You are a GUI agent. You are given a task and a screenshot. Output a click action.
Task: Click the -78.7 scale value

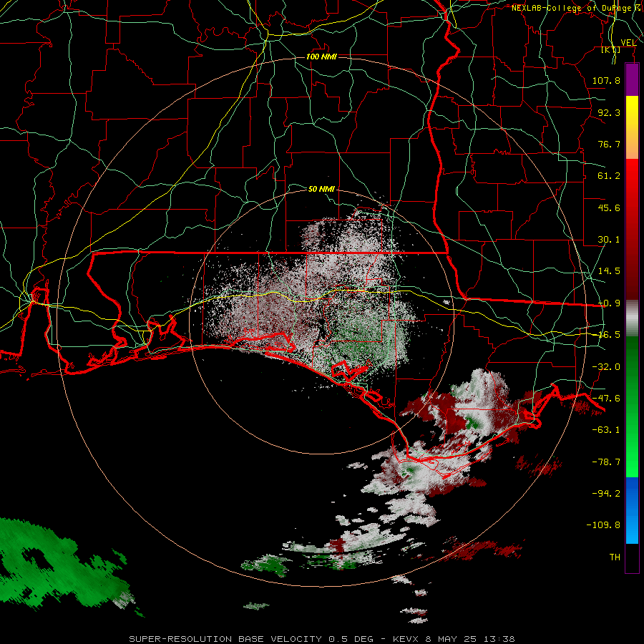click(606, 462)
